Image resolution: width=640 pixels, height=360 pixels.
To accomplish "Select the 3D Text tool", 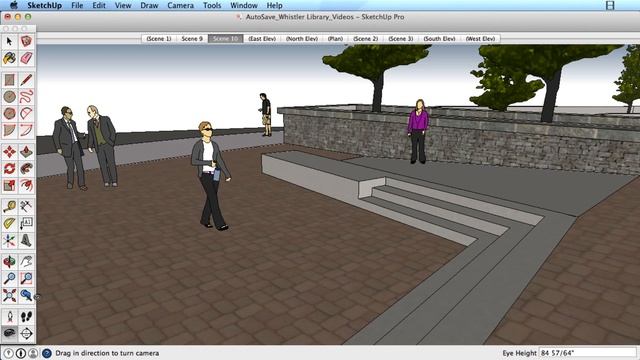I will [26, 240].
